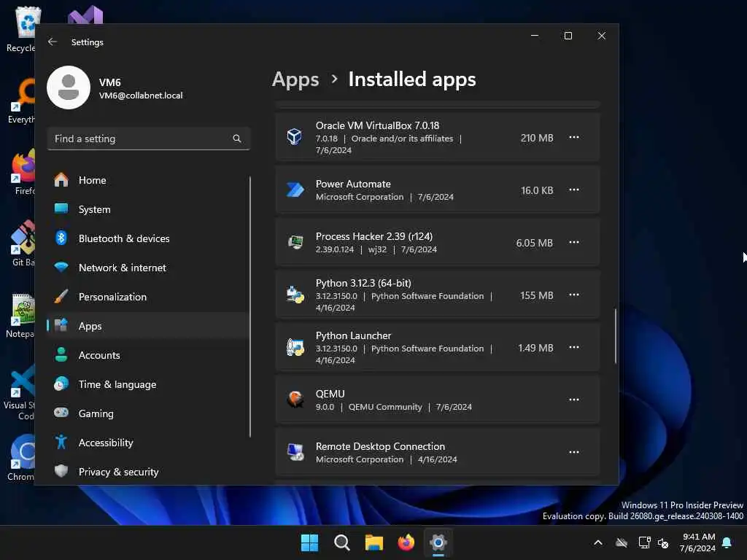Image resolution: width=747 pixels, height=560 pixels.
Task: Click the VM6 profile avatar
Action: pyautogui.click(x=69, y=87)
